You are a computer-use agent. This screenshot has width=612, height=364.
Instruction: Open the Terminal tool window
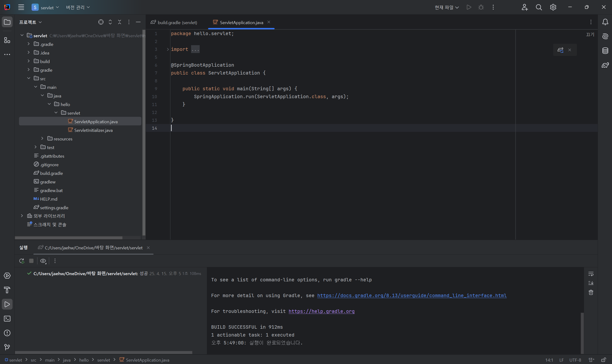click(x=7, y=319)
